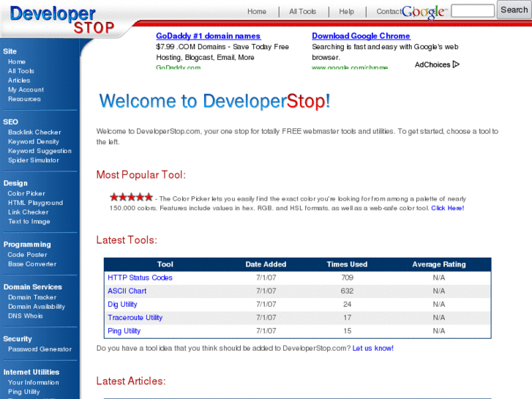The width and height of the screenshot is (532, 399).
Task: Click the DeveloperStop logo
Action: pyautogui.click(x=62, y=20)
